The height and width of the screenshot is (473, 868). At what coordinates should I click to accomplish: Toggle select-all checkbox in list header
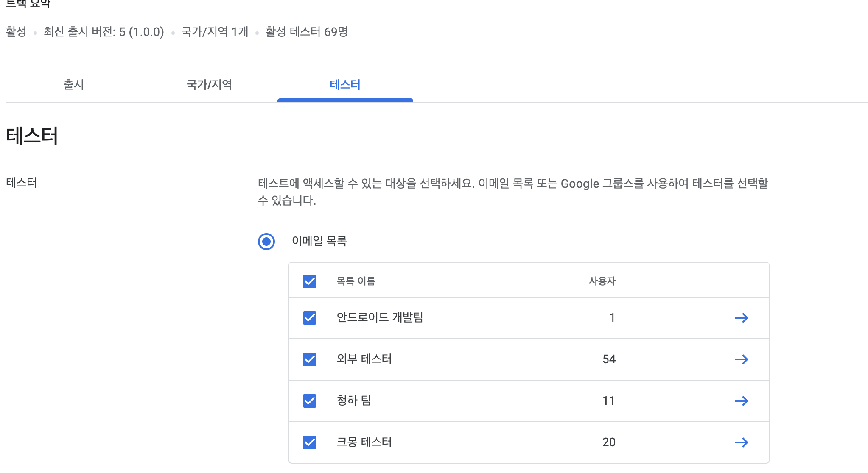[x=310, y=281]
